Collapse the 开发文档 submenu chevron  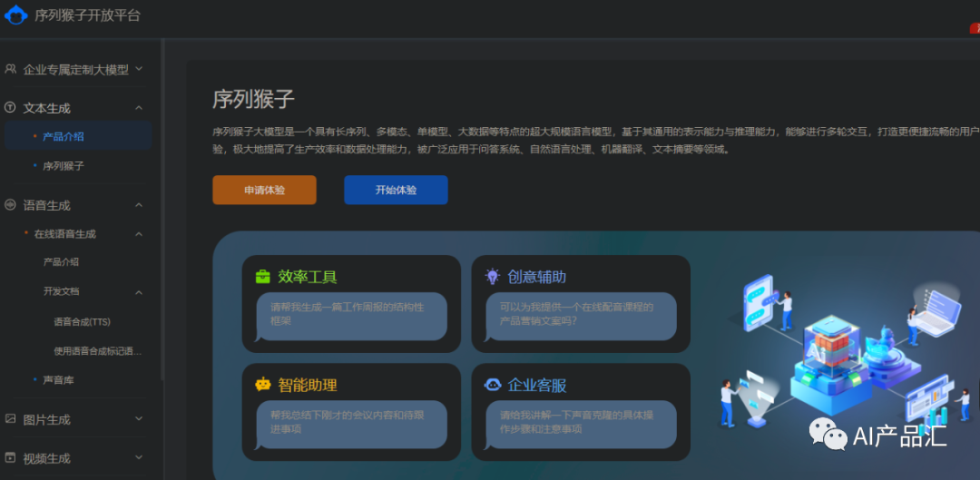139,292
